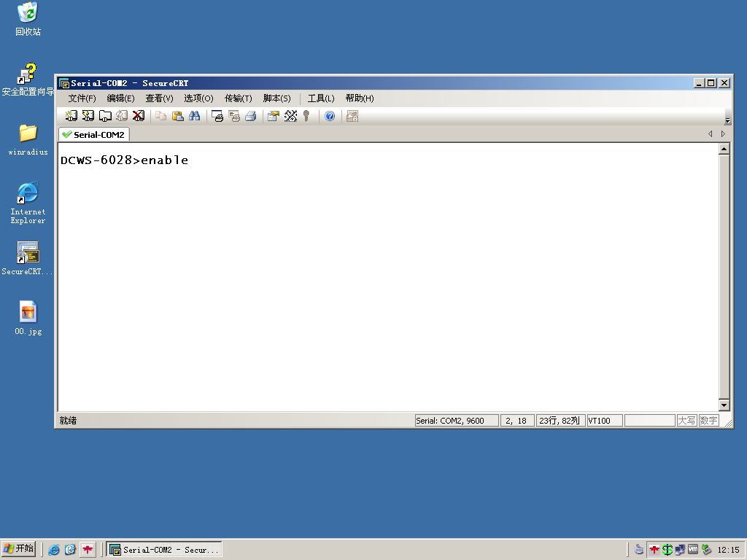This screenshot has height=560, width=747.
Task: Select Internet Explorer desktop shortcut
Action: (28, 203)
